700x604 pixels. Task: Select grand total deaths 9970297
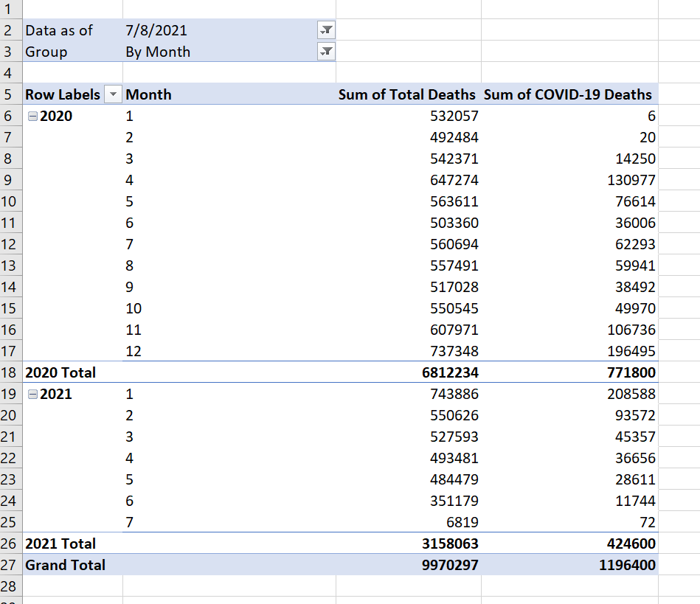click(409, 565)
